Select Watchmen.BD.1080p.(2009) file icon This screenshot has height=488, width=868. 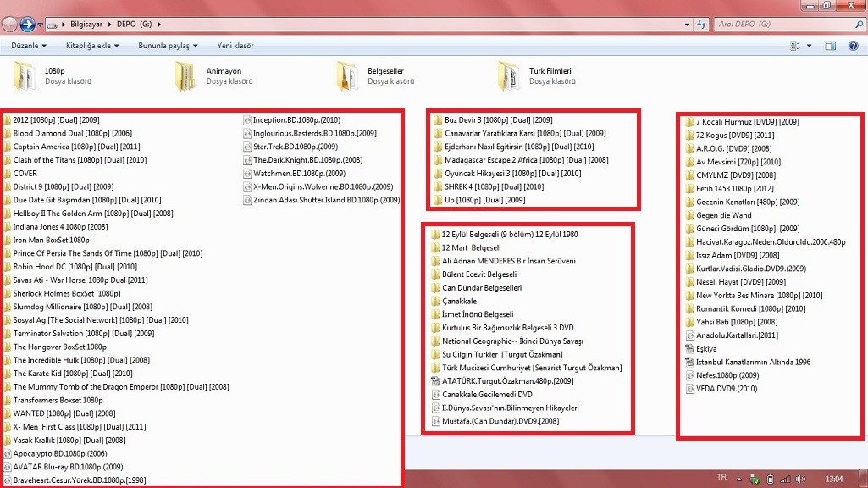pos(247,174)
